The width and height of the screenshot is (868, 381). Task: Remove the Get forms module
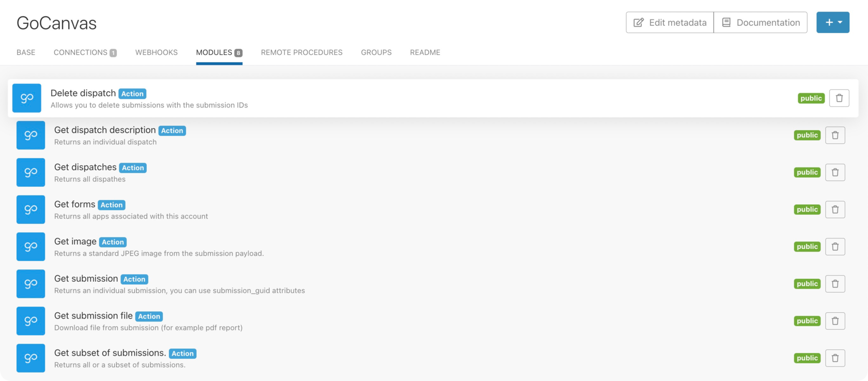pos(835,209)
